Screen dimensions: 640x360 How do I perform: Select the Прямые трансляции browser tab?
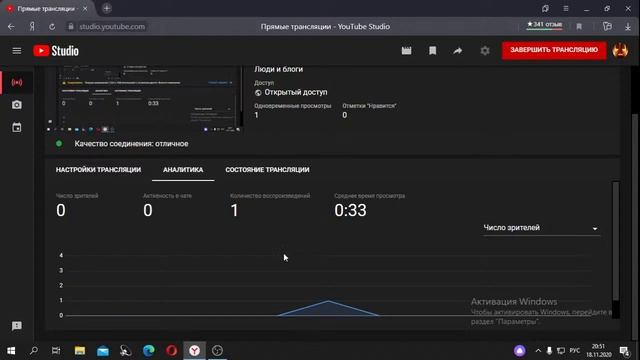(46, 9)
